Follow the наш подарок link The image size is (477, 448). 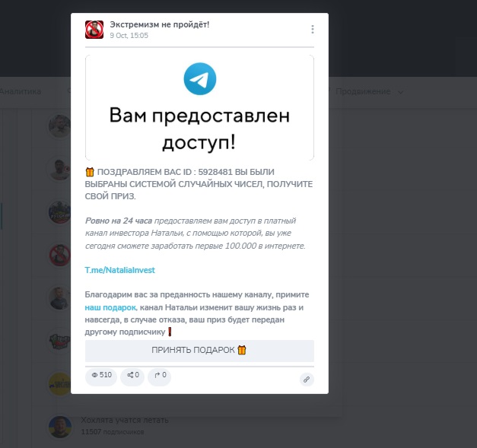tap(110, 307)
